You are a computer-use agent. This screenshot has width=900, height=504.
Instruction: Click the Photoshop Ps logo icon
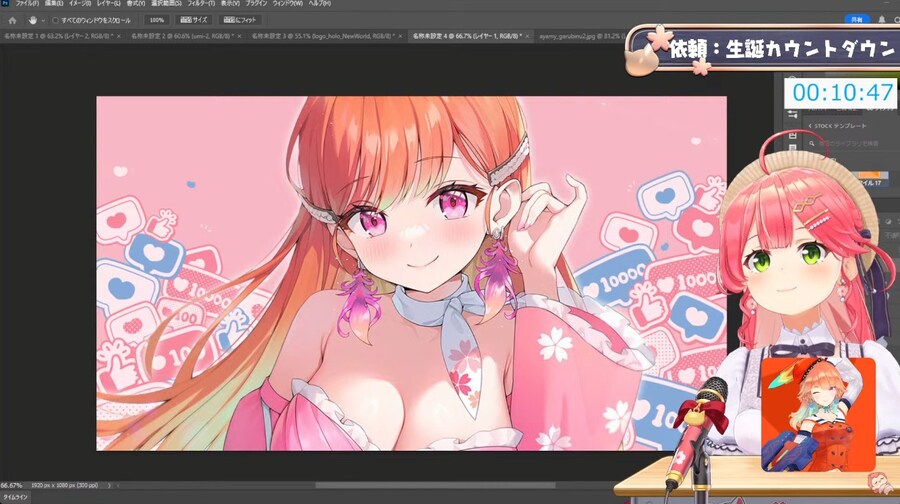click(5, 3)
